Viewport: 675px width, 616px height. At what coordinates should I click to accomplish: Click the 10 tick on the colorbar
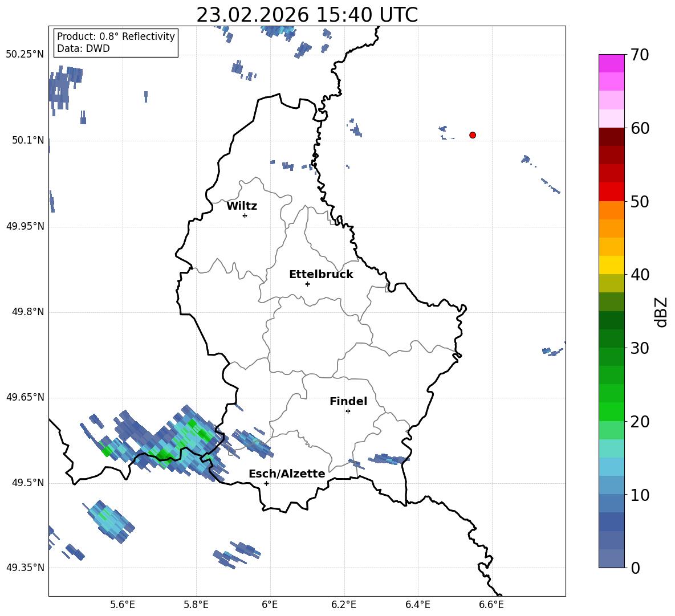tap(640, 495)
